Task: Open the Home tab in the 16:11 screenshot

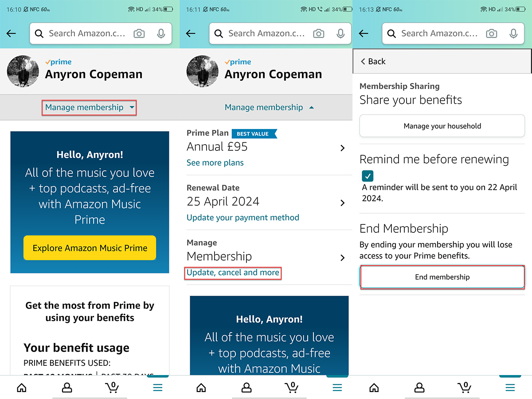Action: coord(201,387)
